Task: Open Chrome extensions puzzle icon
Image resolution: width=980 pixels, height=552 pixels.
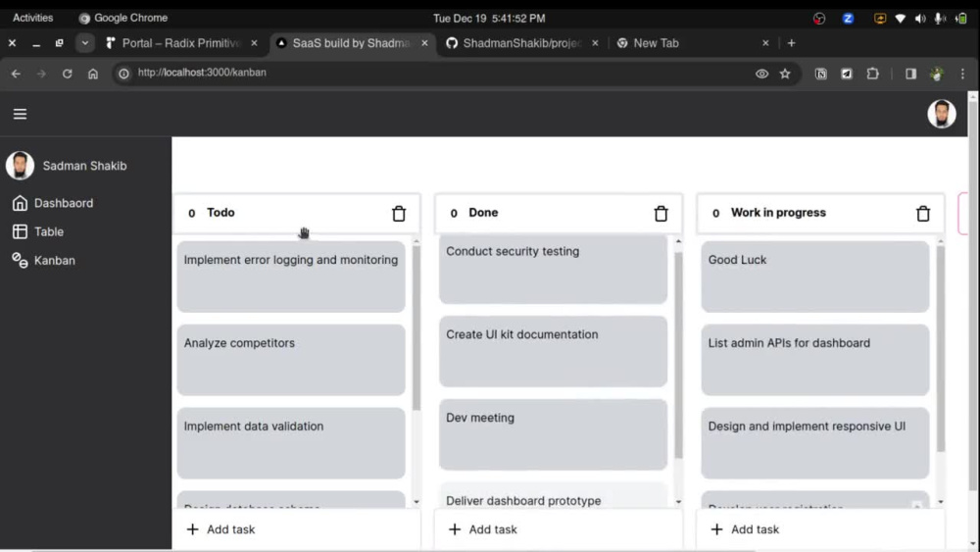Action: pos(872,74)
